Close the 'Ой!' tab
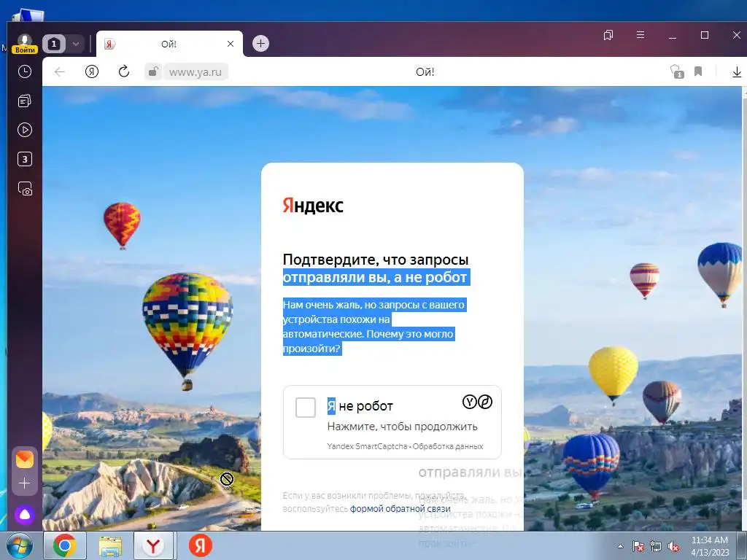The width and height of the screenshot is (747, 560). coord(231,44)
